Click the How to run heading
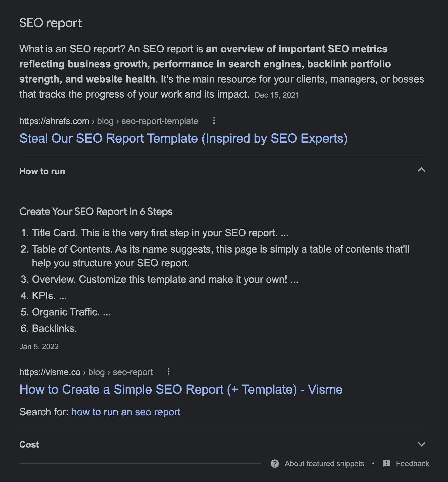The width and height of the screenshot is (448, 482). click(42, 171)
